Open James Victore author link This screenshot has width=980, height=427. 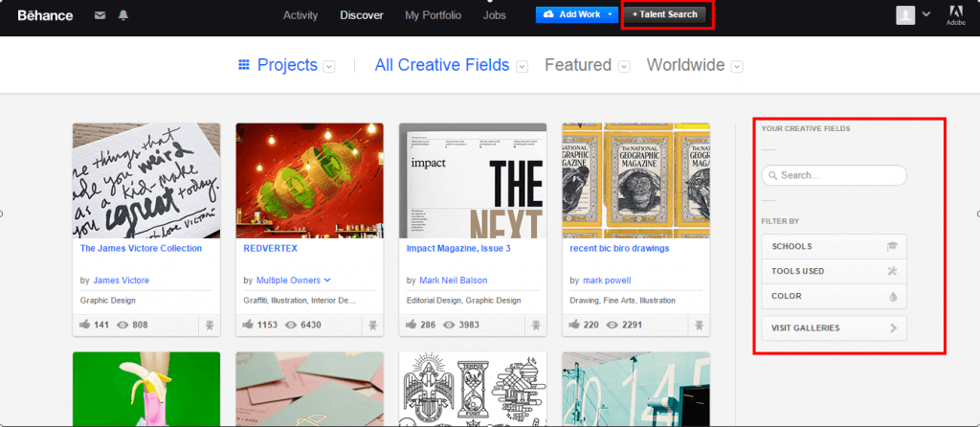point(121,281)
